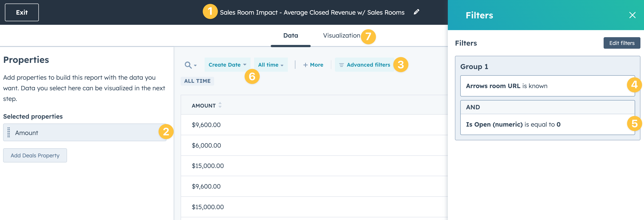Viewport: 644px width, 220px height.
Task: Click Add Deals Property button
Action: pos(35,155)
